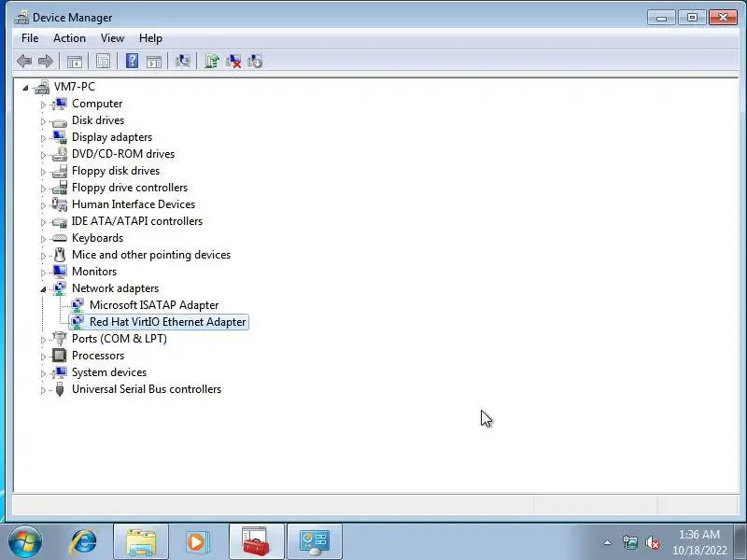The width and height of the screenshot is (747, 560).
Task: Click the Show desktop strip
Action: [x=740, y=542]
